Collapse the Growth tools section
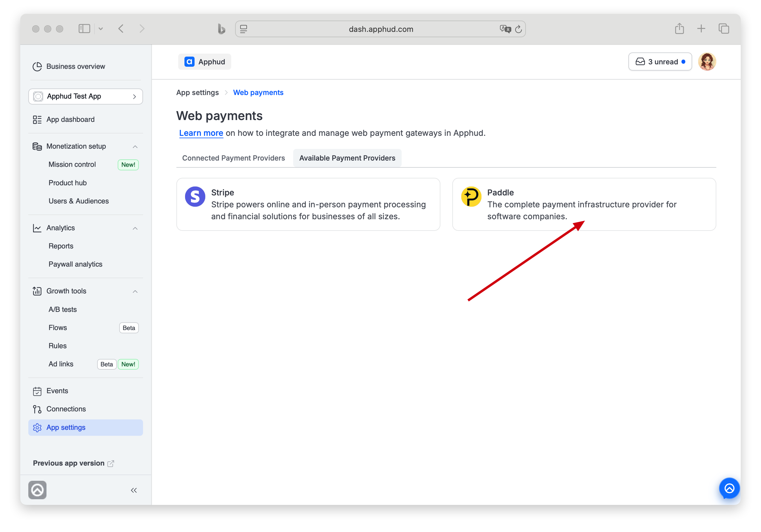The height and width of the screenshot is (532, 761). 135,292
